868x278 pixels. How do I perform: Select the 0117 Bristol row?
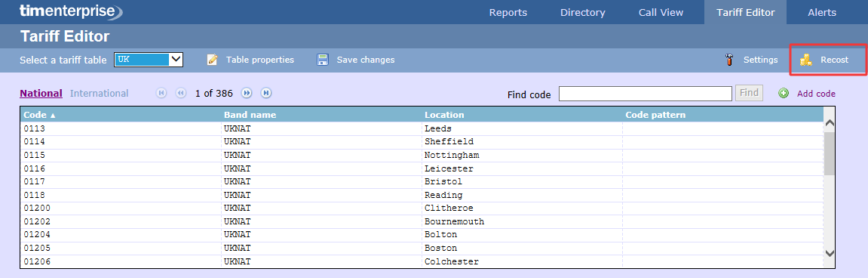[422, 181]
